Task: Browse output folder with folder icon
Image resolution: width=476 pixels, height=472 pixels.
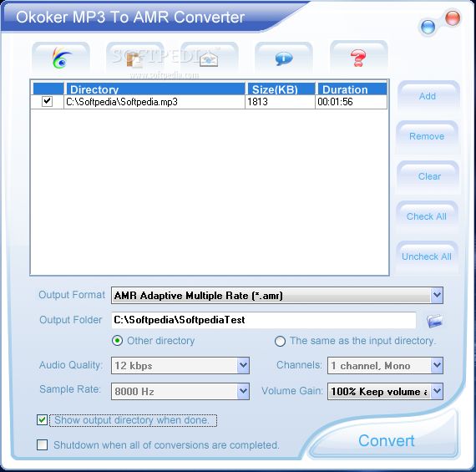Action: click(434, 321)
